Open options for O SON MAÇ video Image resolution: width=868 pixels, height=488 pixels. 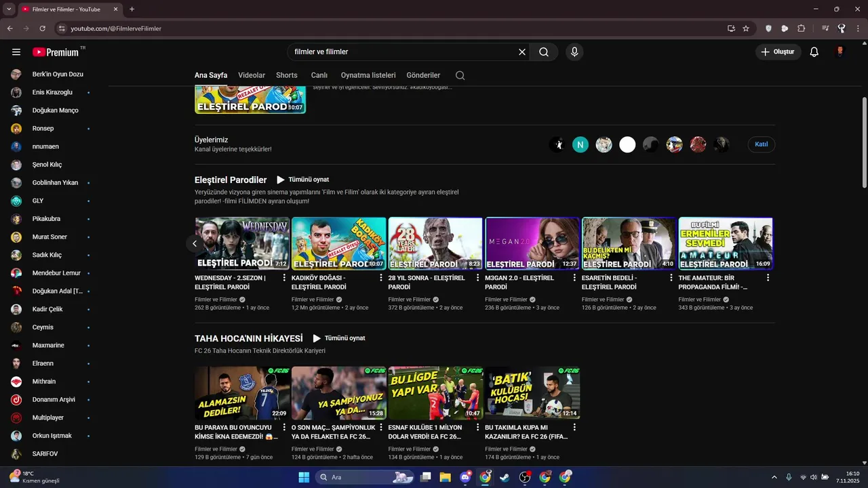click(x=381, y=428)
